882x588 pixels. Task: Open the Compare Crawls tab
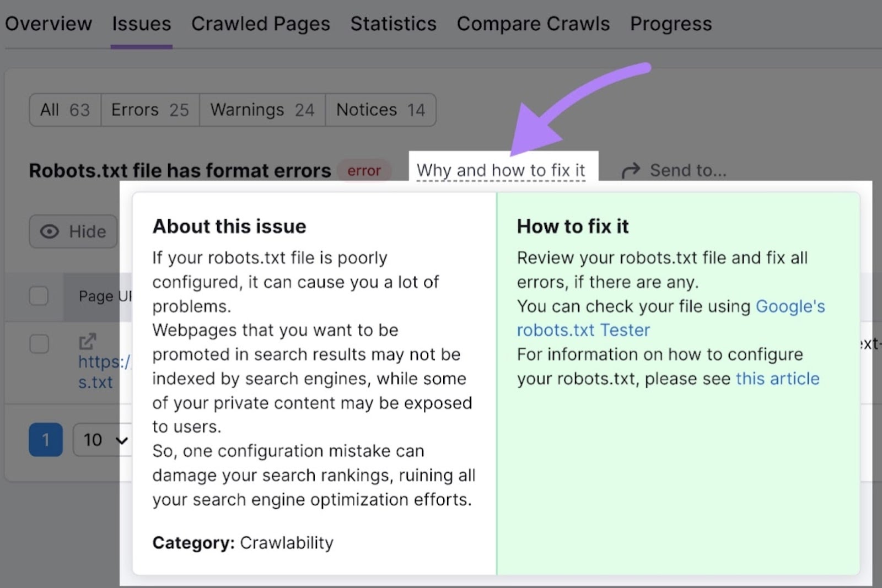(x=533, y=24)
